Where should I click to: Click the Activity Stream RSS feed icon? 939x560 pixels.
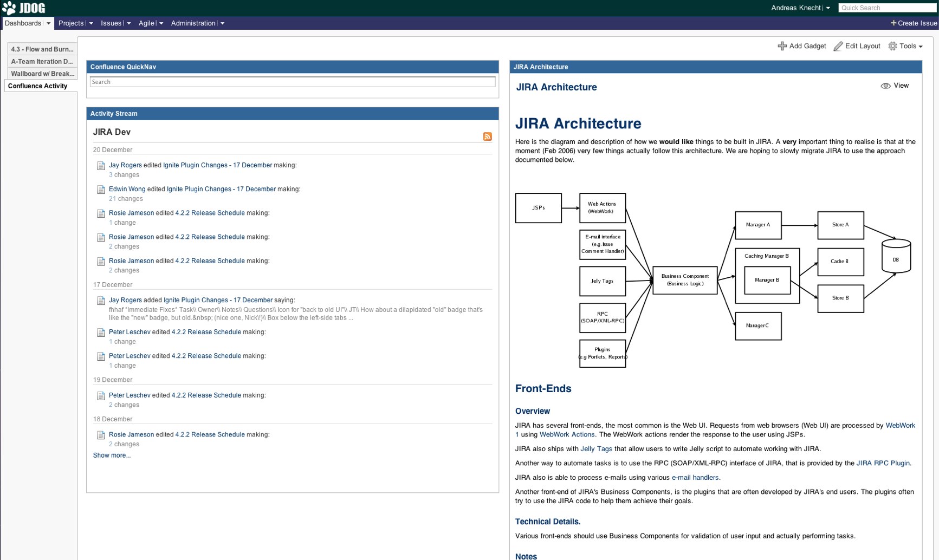(x=487, y=136)
